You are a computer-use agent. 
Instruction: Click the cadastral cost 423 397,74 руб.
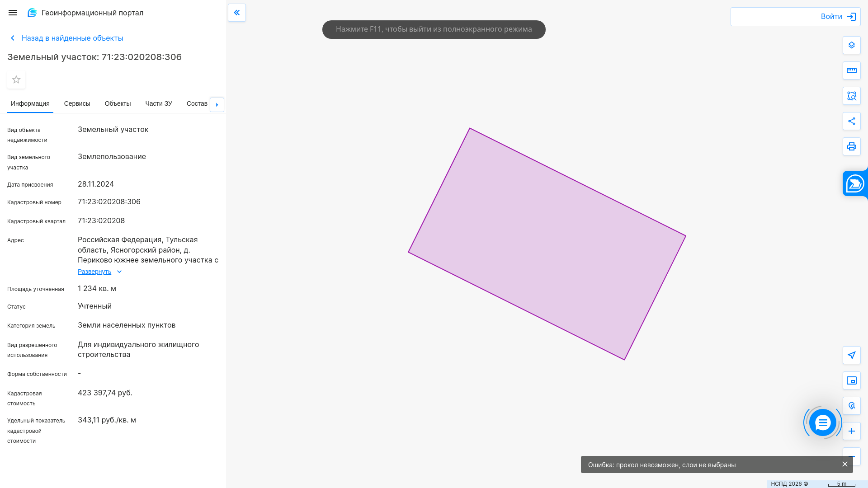(x=105, y=393)
